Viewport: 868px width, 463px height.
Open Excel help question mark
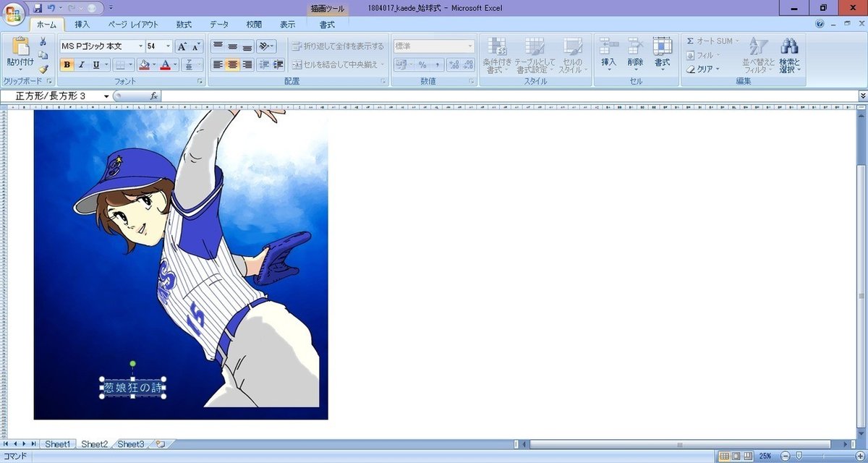tap(820, 24)
